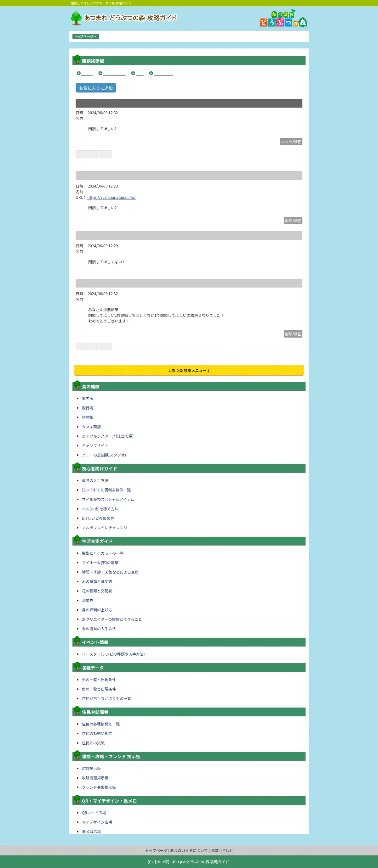This screenshot has height=868, width=378.
Task: Open 攻略情報掲示板 link
Action: [x=95, y=778]
